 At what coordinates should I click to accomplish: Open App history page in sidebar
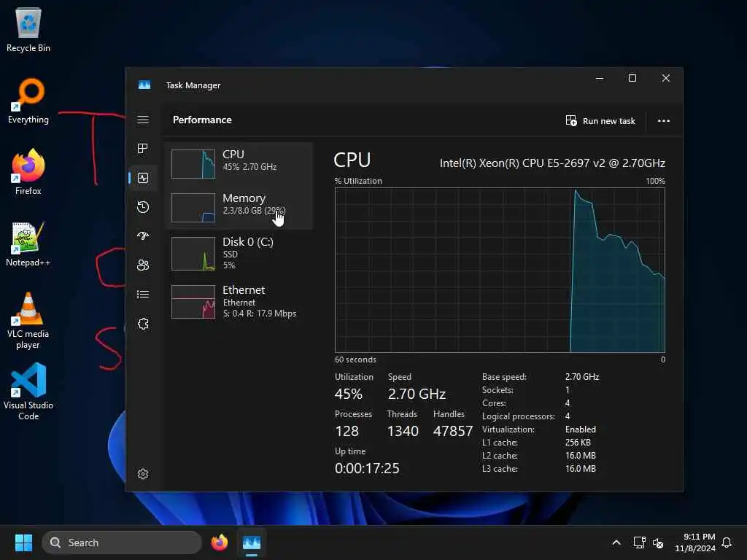[x=143, y=207]
